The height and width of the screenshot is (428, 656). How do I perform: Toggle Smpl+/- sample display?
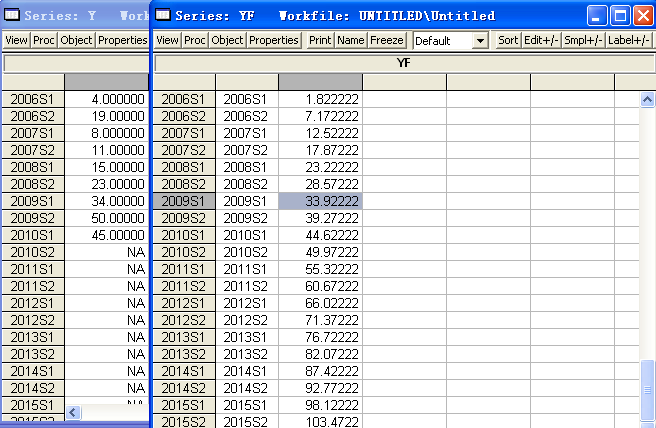click(583, 40)
